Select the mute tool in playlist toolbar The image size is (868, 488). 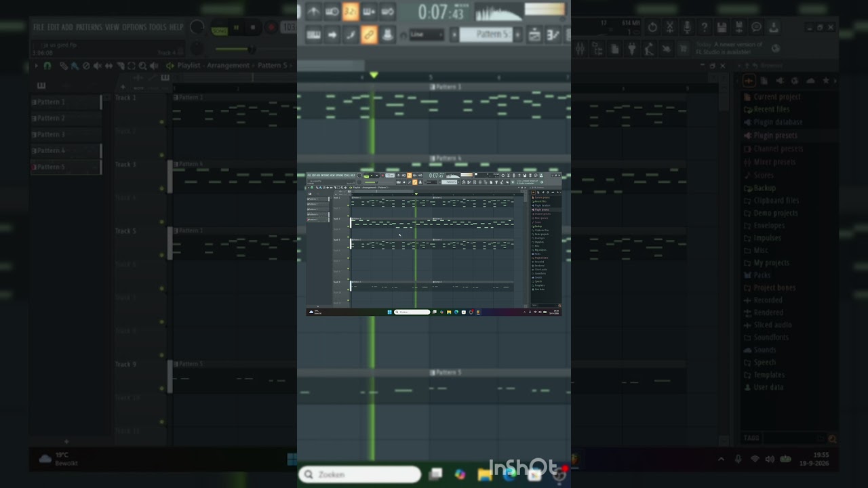pyautogui.click(x=97, y=66)
